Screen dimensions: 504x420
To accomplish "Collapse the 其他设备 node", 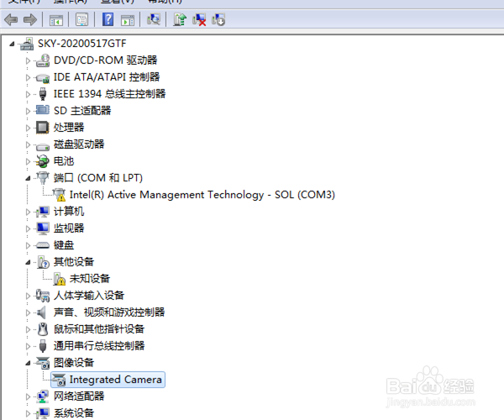I will pyautogui.click(x=28, y=262).
